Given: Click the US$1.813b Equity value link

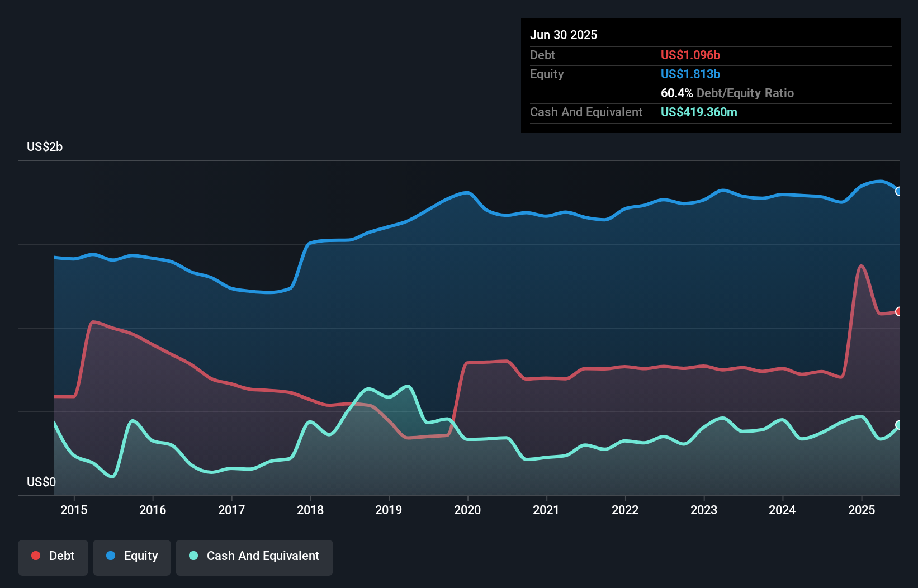Looking at the screenshot, I should pyautogui.click(x=690, y=74).
